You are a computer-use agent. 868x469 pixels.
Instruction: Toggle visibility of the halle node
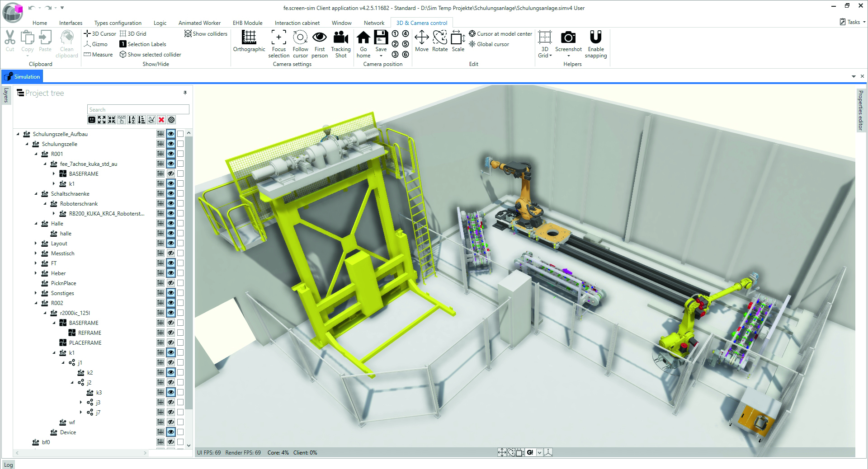click(170, 234)
